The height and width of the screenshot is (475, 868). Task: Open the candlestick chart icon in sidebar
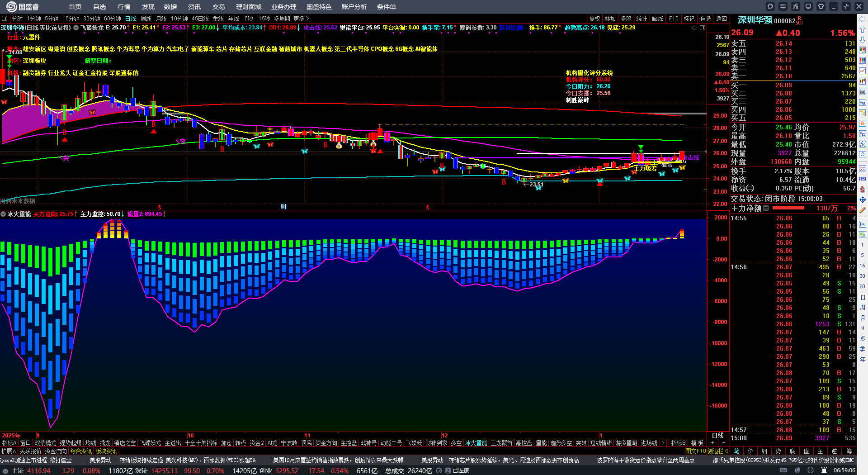click(x=863, y=81)
